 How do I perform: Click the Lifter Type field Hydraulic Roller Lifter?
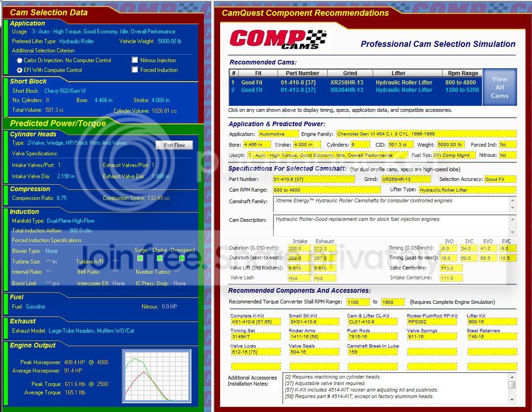point(468,190)
